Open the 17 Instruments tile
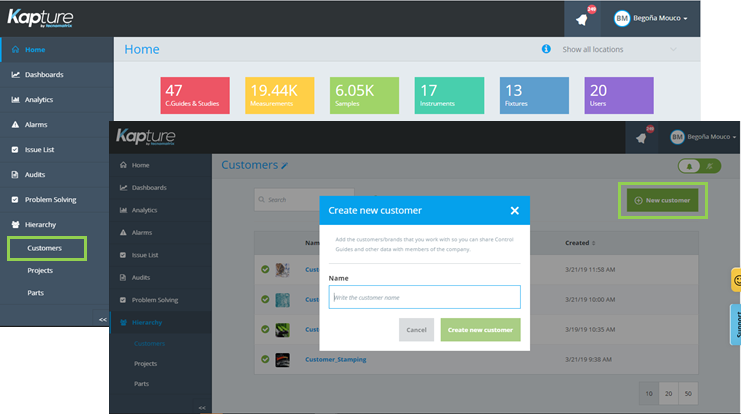Screen dimensions: 741x414 [x=449, y=95]
